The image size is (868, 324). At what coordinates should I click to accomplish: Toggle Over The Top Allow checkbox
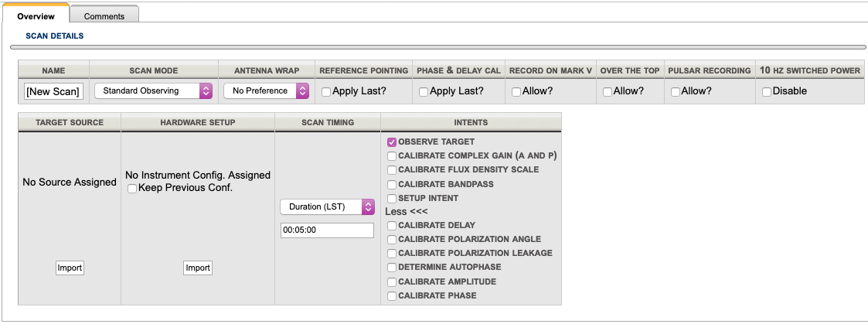[608, 92]
